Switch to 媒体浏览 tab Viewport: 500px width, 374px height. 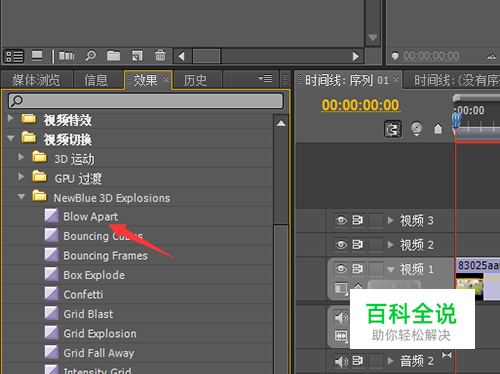[x=36, y=80]
